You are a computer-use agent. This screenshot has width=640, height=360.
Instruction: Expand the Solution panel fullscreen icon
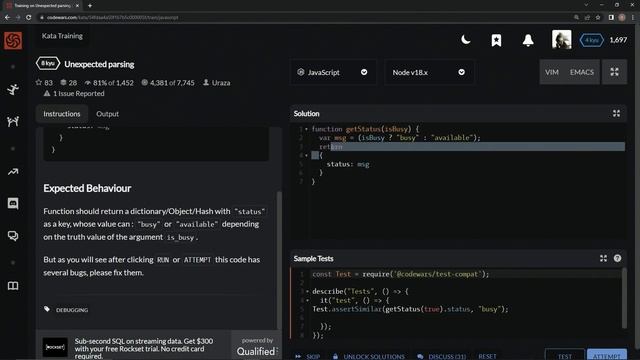coord(616,113)
